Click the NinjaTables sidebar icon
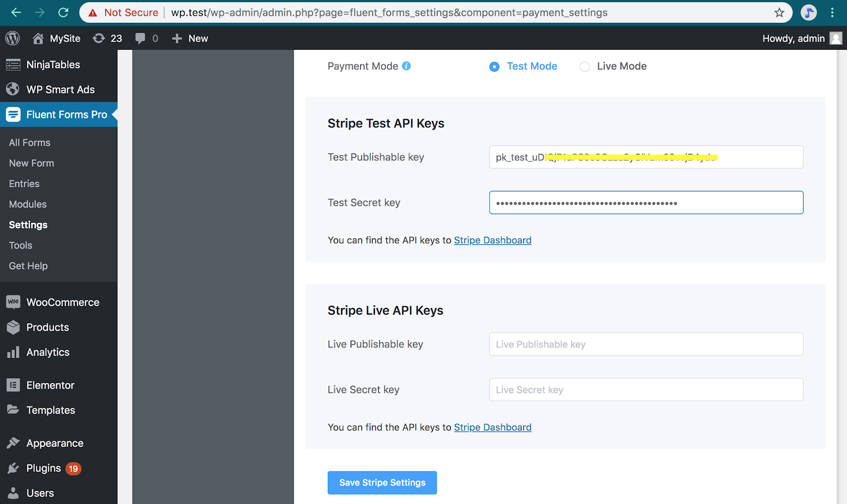847x504 pixels. [13, 65]
